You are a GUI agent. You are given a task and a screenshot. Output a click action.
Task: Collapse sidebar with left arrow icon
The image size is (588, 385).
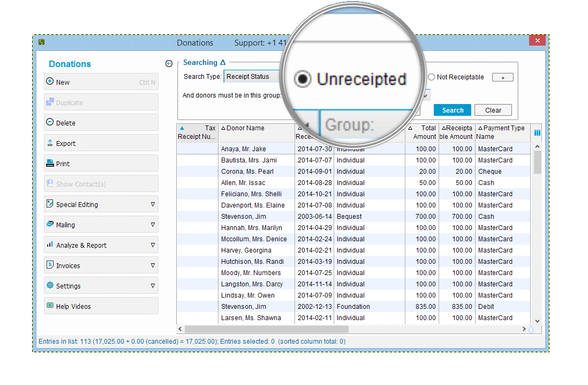169,64
